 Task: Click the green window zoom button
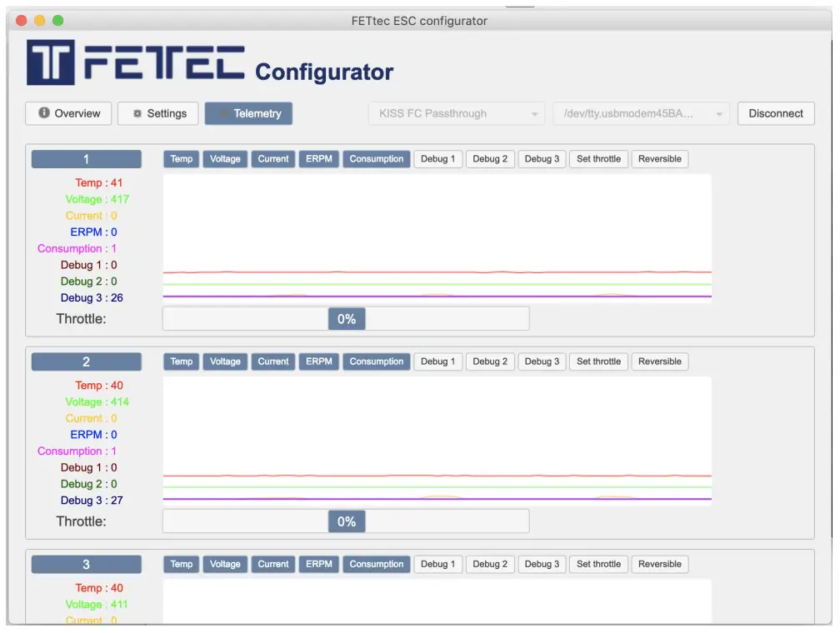point(57,20)
